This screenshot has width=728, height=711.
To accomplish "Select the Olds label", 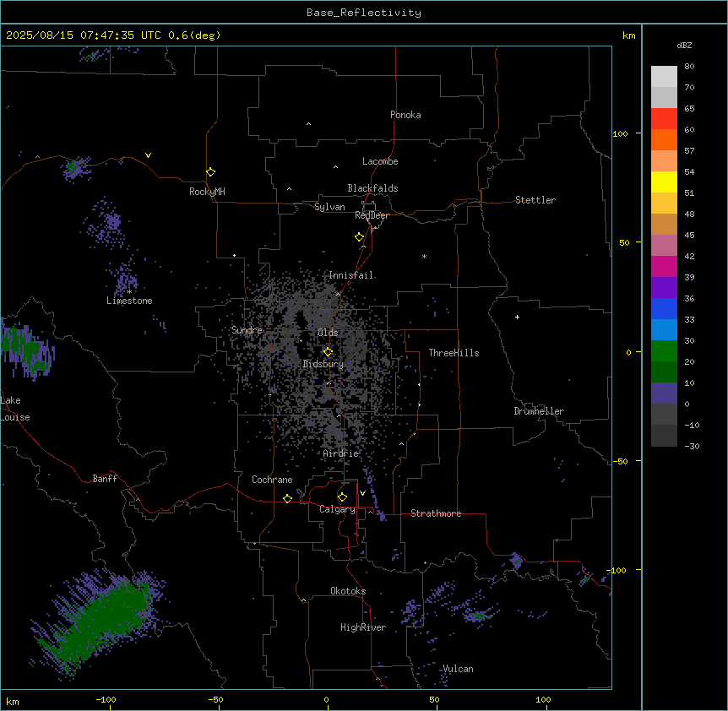I will point(328,333).
